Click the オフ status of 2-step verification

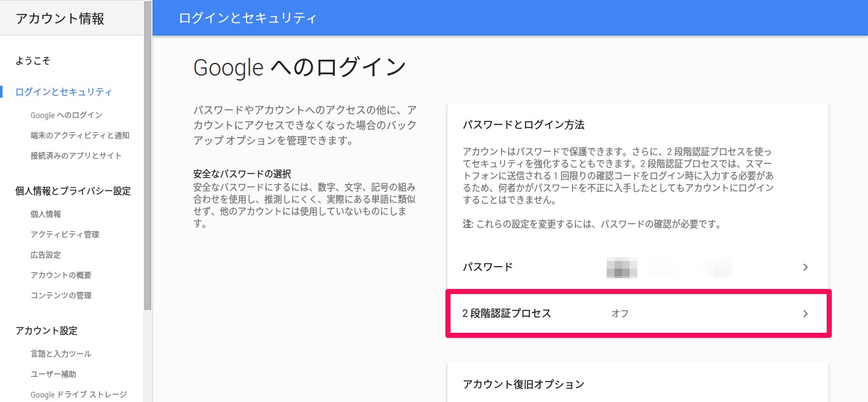pyautogui.click(x=620, y=314)
